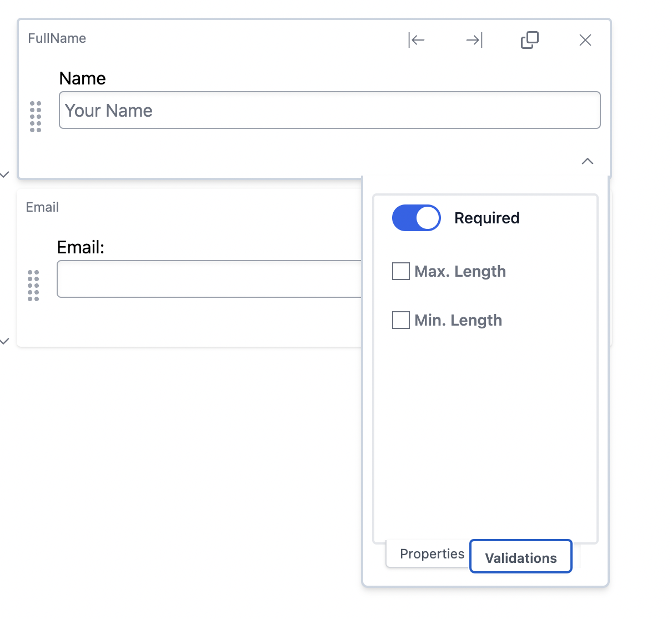This screenshot has height=619, width=672.
Task: Select the Email card header label
Action: pos(42,207)
